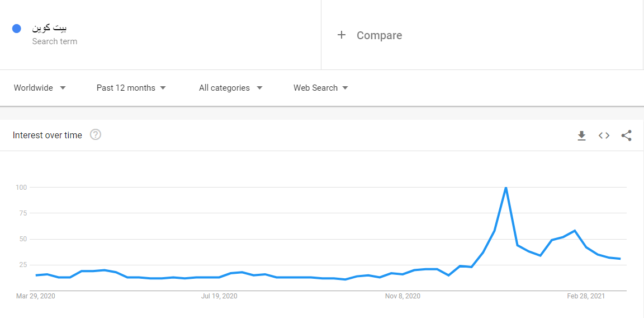
Task: Share the Interest over time chart
Action: [x=626, y=135]
